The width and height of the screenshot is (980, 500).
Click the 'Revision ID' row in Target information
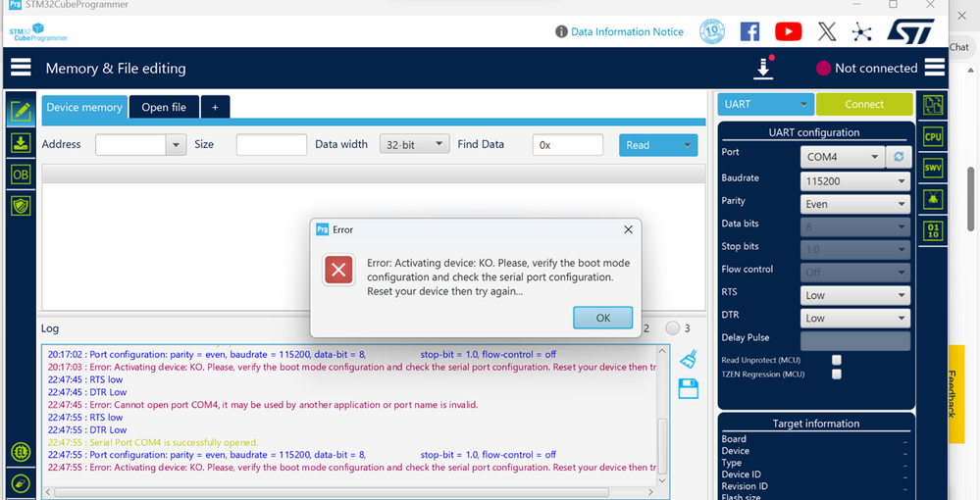point(814,486)
